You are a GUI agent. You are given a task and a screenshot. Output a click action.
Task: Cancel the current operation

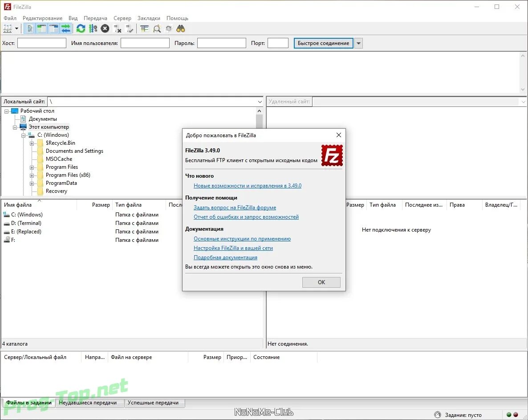(x=105, y=29)
